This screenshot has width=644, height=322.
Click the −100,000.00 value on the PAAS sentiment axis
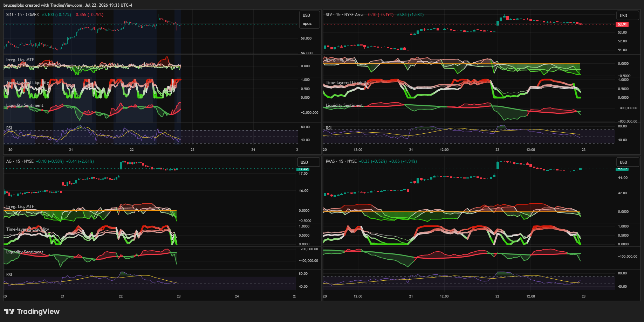tap(628, 257)
